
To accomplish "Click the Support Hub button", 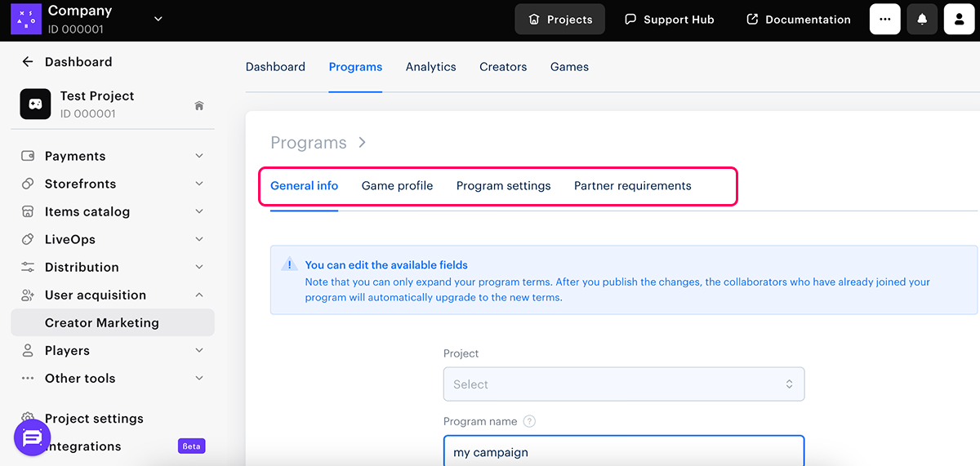I will click(669, 20).
